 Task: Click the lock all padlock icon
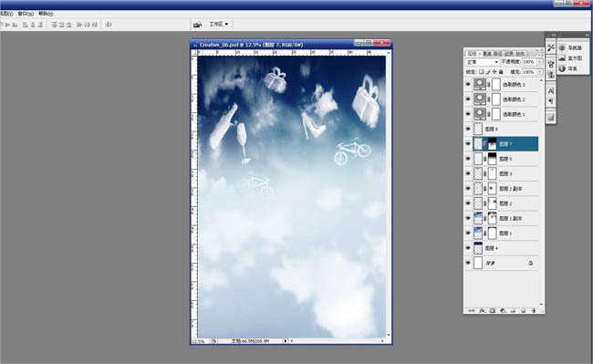(501, 72)
